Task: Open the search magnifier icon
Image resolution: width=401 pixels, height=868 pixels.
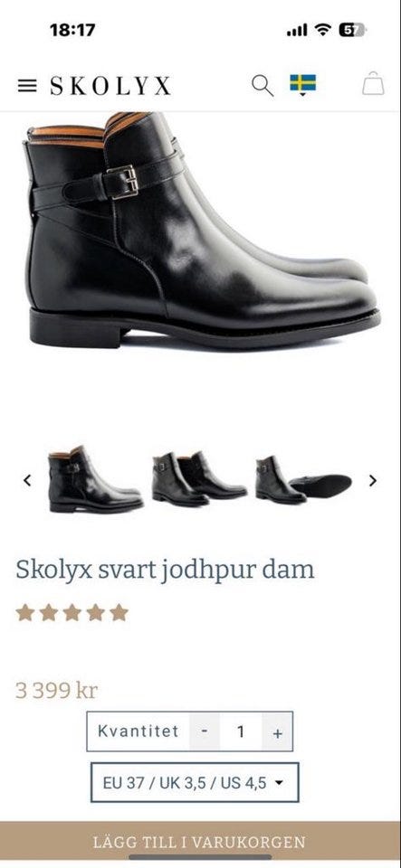Action: [263, 86]
